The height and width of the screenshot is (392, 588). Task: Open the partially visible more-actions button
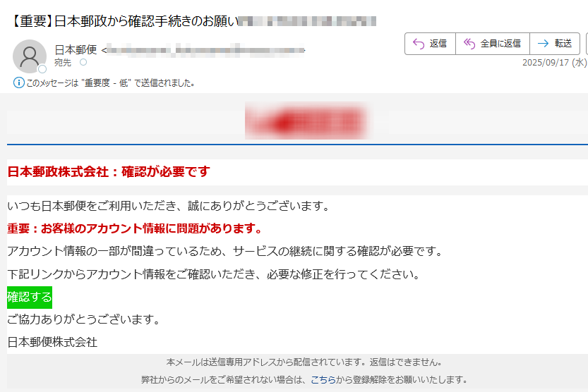click(587, 44)
